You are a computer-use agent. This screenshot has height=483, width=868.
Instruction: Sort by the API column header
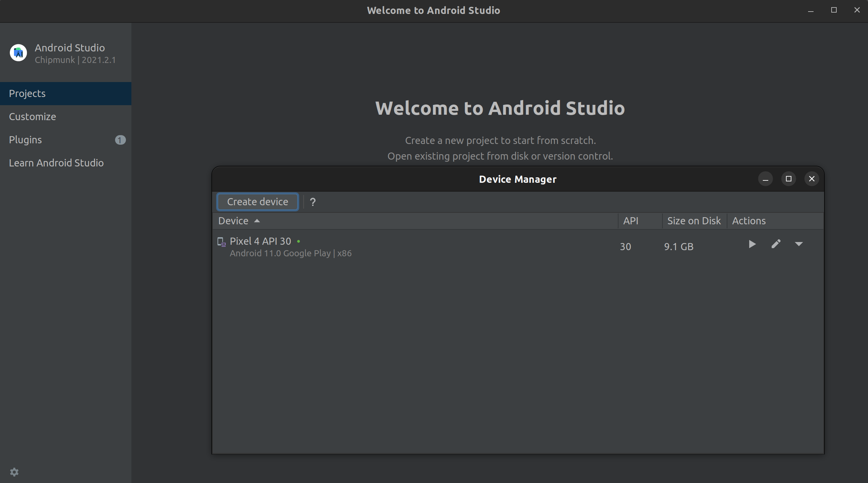pyautogui.click(x=640, y=221)
